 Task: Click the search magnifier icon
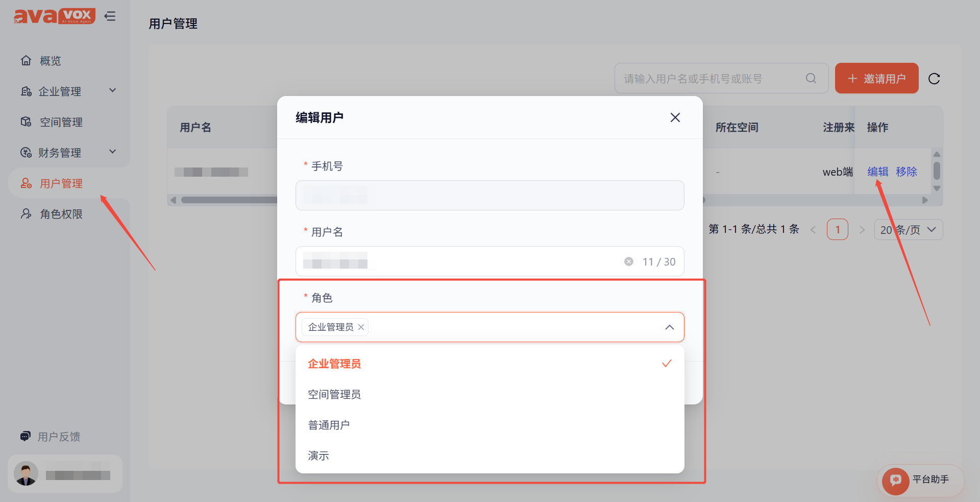[811, 78]
